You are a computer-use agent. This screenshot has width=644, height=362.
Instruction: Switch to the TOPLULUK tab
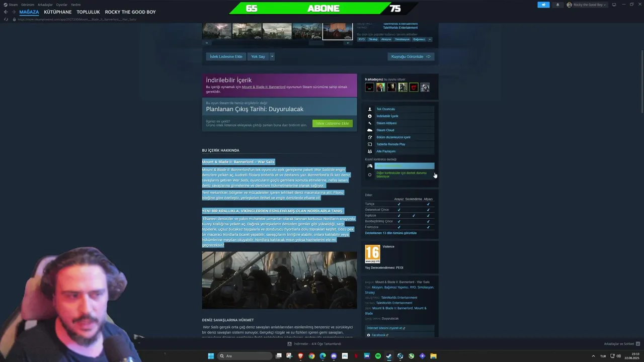(89, 12)
